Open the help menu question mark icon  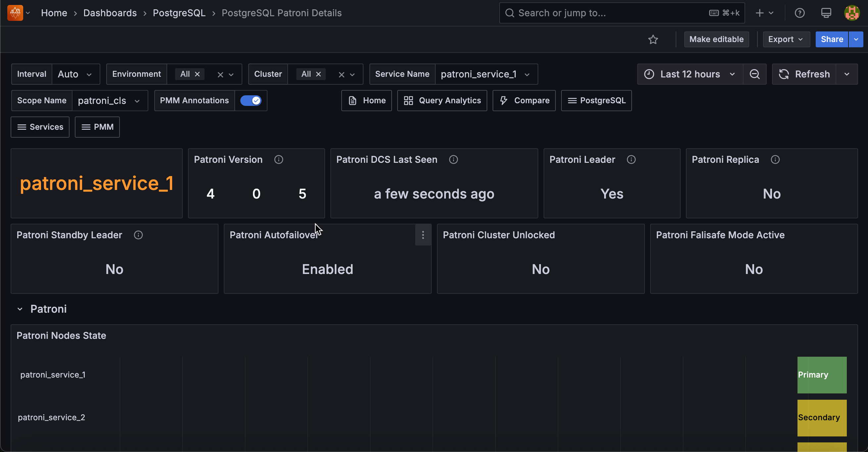click(x=799, y=13)
